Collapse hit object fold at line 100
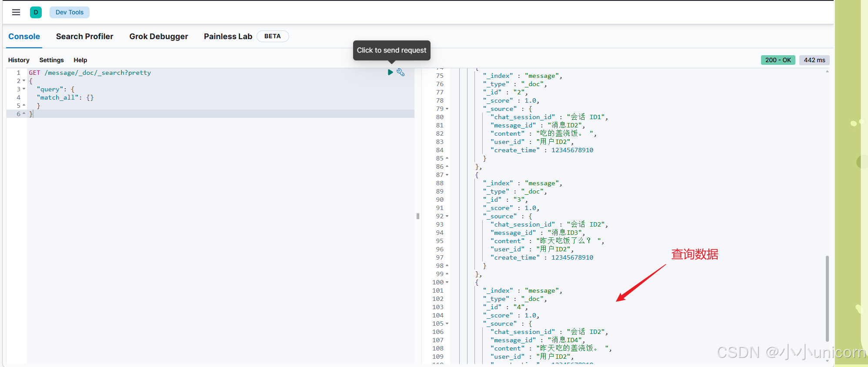 pos(447,282)
